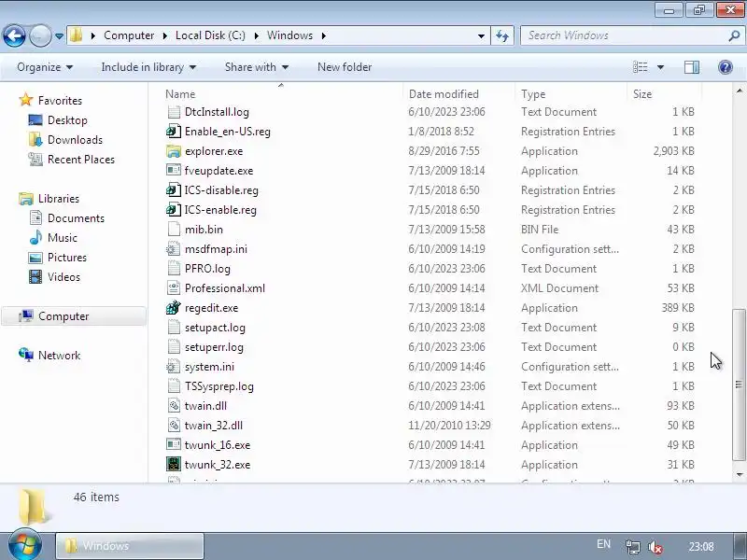Toggle the preview pane button
747x560 pixels.
pyautogui.click(x=691, y=67)
